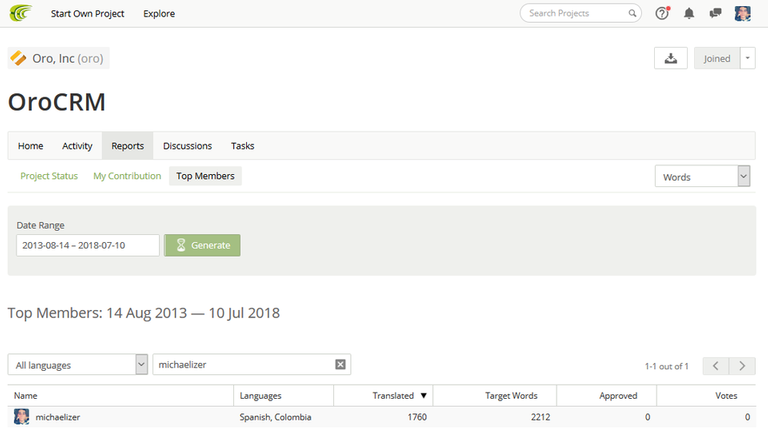Click the michaelizer name link in the table
768x438 pixels.
(58, 417)
